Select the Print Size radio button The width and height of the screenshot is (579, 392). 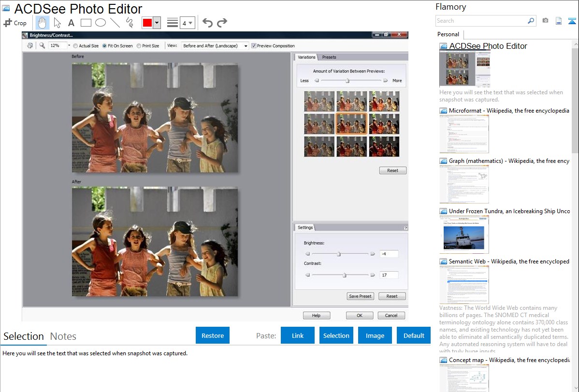tap(139, 46)
